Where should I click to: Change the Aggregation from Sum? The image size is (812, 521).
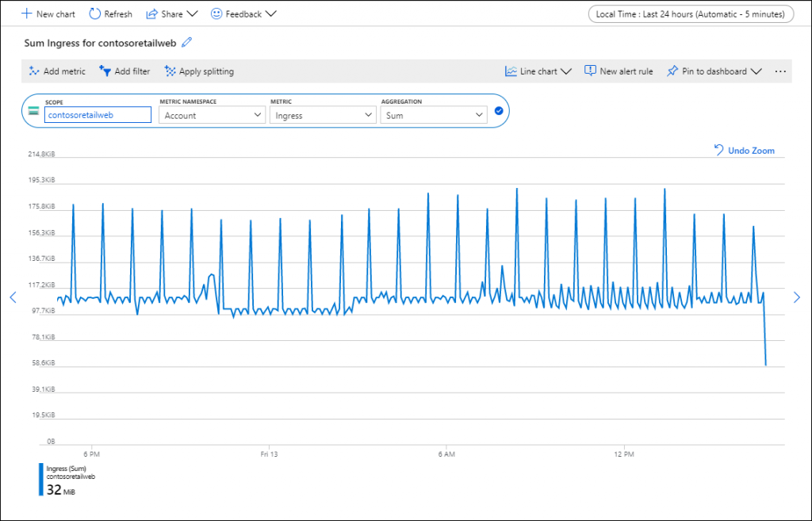(x=432, y=114)
